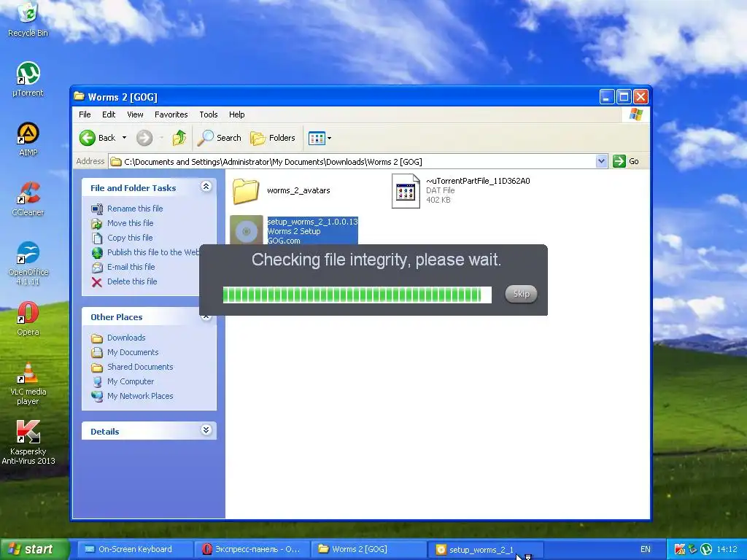The image size is (747, 560).
Task: Go Back in the Explorer toolbar
Action: pyautogui.click(x=97, y=138)
